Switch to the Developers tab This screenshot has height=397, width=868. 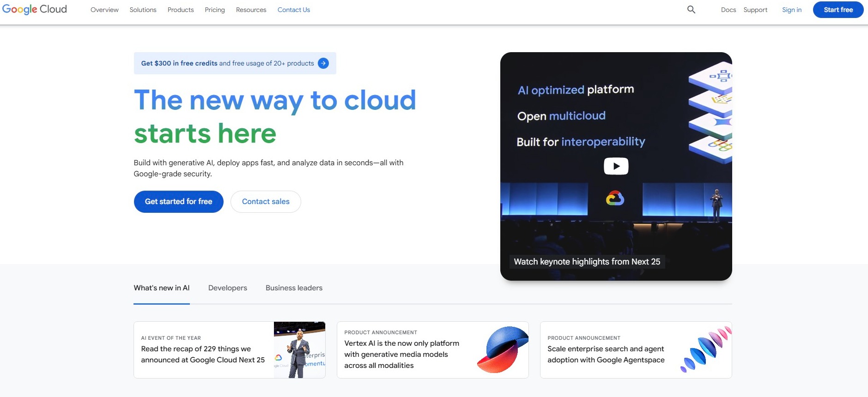[x=228, y=288]
